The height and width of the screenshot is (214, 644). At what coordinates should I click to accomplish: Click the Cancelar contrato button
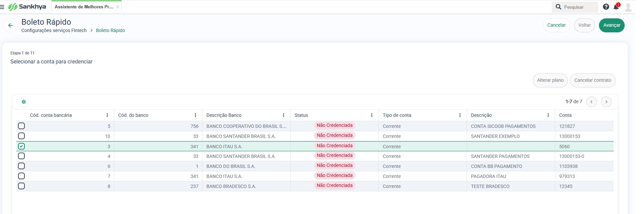(x=593, y=80)
